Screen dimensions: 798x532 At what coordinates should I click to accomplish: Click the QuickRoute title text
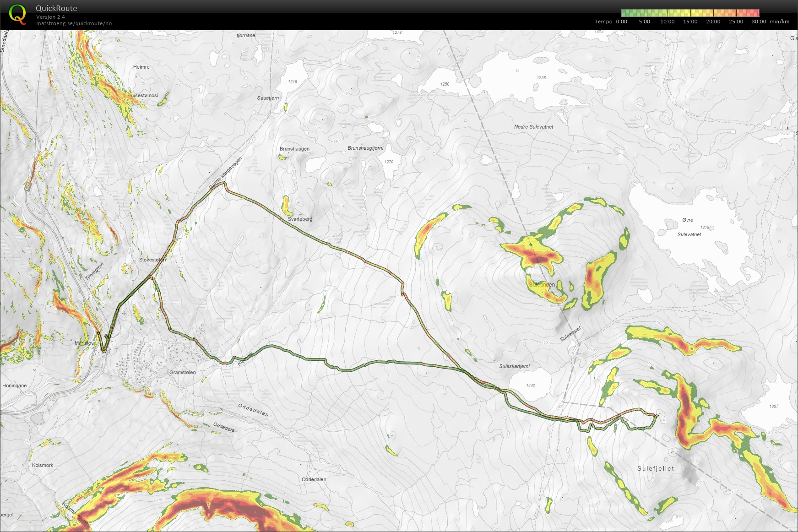pos(56,8)
